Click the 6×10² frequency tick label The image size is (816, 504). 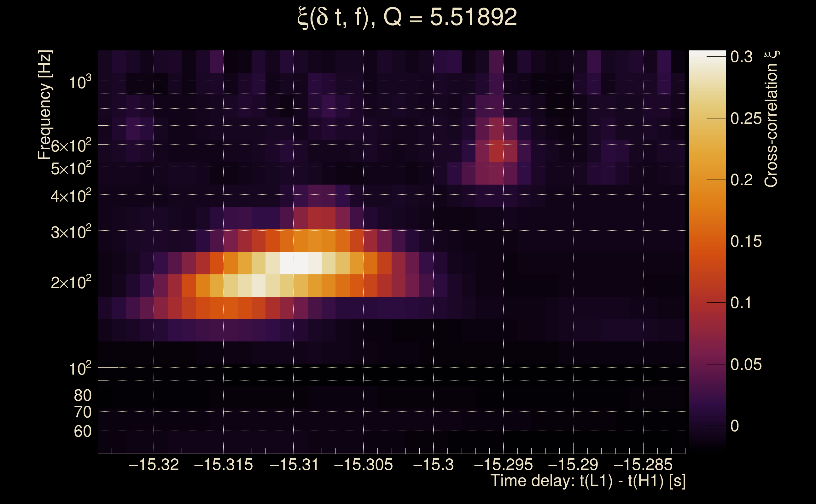(71, 146)
